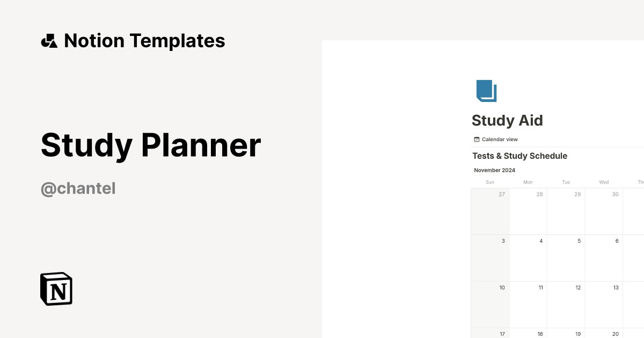Click the blue Study Aid book icon
This screenshot has width=644, height=338.
486,91
